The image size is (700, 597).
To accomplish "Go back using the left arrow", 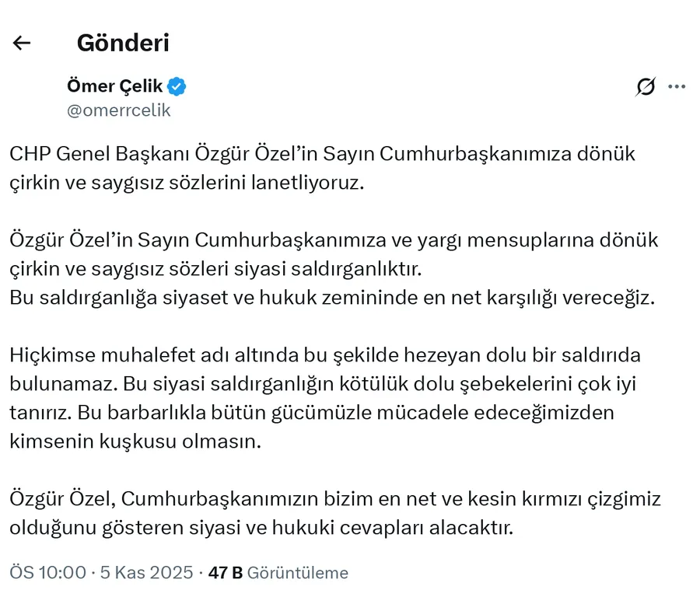I will tap(22, 43).
